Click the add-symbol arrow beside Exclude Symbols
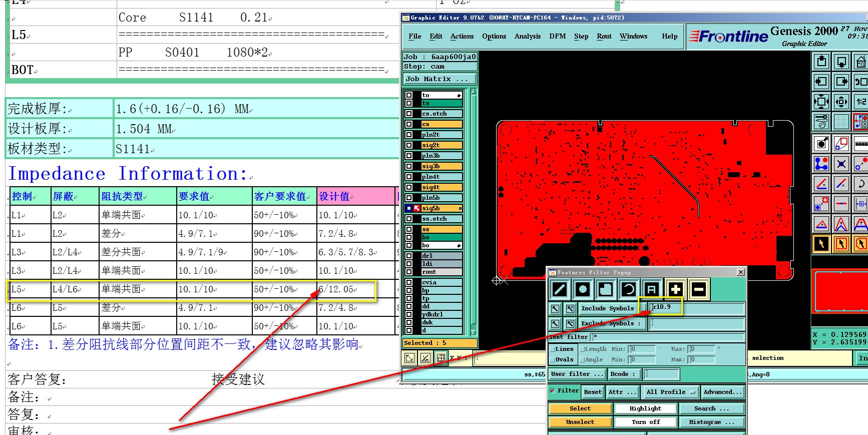 [x=570, y=324]
